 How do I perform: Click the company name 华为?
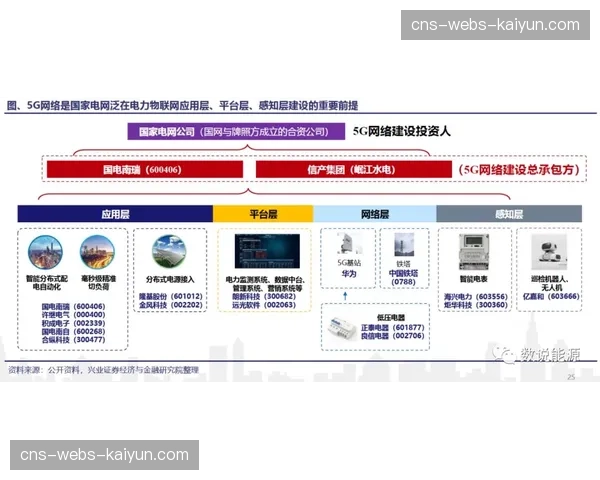[349, 273]
